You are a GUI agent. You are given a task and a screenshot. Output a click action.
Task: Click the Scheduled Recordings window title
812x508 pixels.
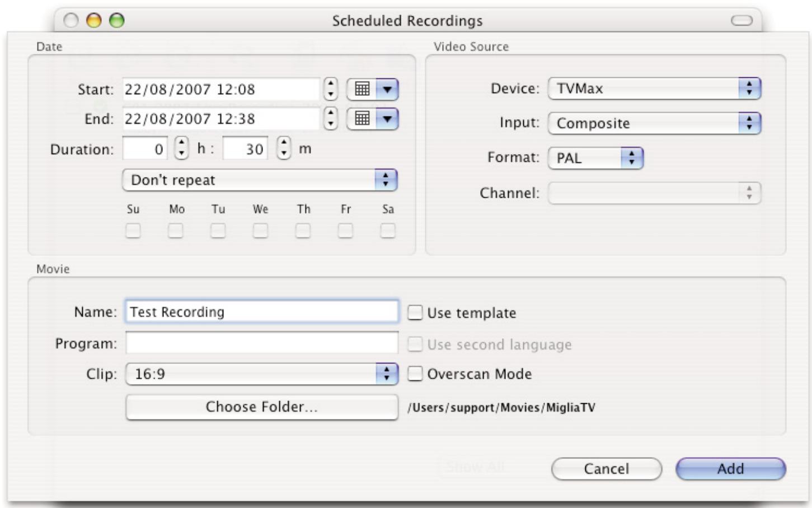(x=407, y=21)
